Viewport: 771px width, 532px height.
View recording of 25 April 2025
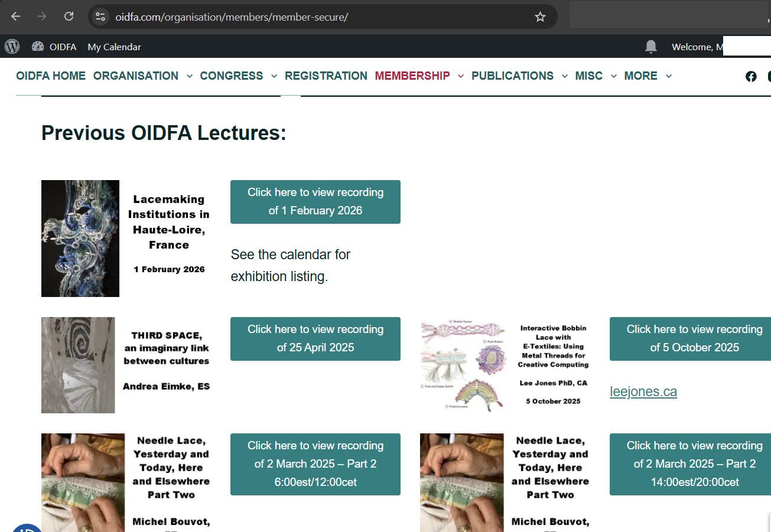point(315,339)
